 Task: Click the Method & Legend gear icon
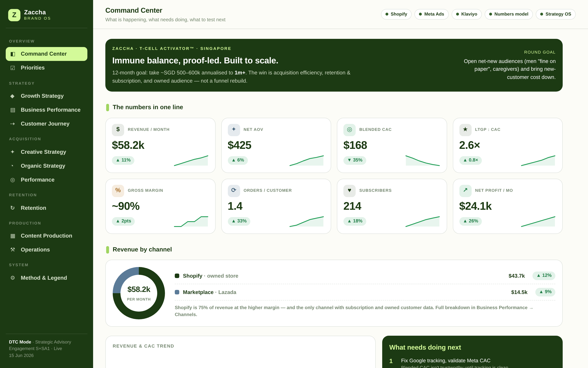pos(13,278)
